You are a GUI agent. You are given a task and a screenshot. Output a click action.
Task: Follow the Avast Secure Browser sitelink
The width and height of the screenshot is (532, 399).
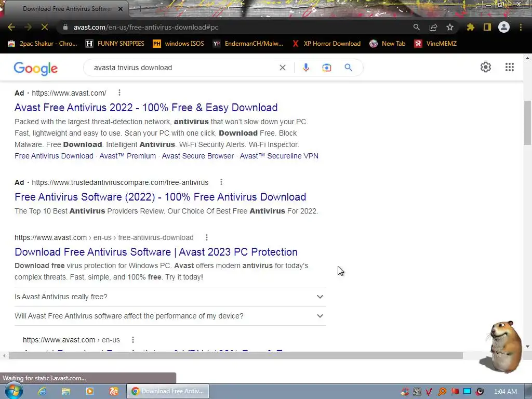point(198,156)
